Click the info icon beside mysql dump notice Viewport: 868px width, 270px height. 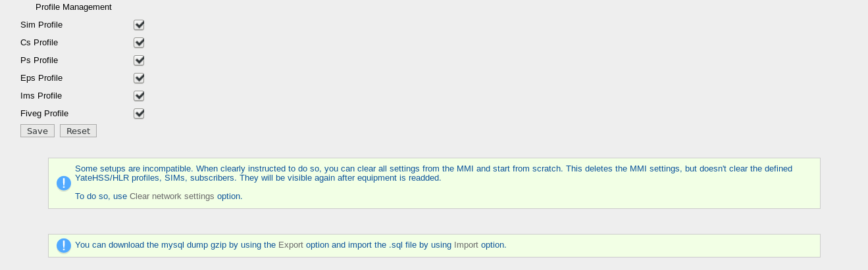click(63, 246)
